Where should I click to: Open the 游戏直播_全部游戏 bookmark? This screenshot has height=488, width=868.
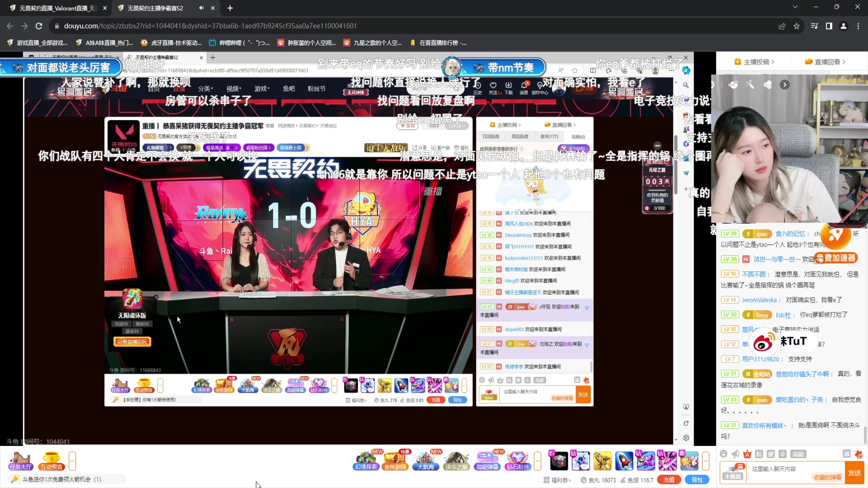click(37, 43)
